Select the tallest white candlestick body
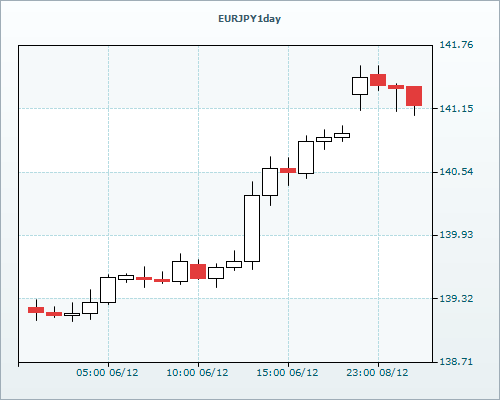 pyautogui.click(x=252, y=228)
